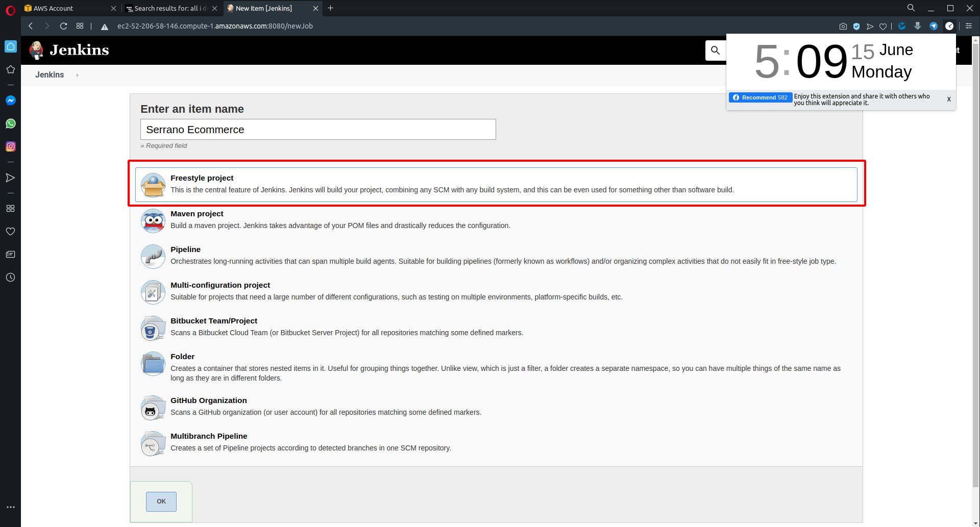Open History clock icon in sidebar
980x527 pixels.
click(10, 278)
